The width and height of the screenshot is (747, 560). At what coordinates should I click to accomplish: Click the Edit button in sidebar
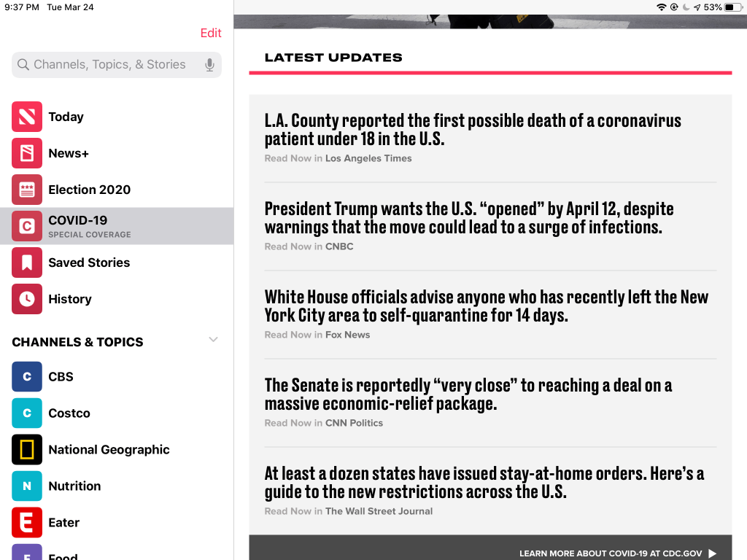[211, 33]
